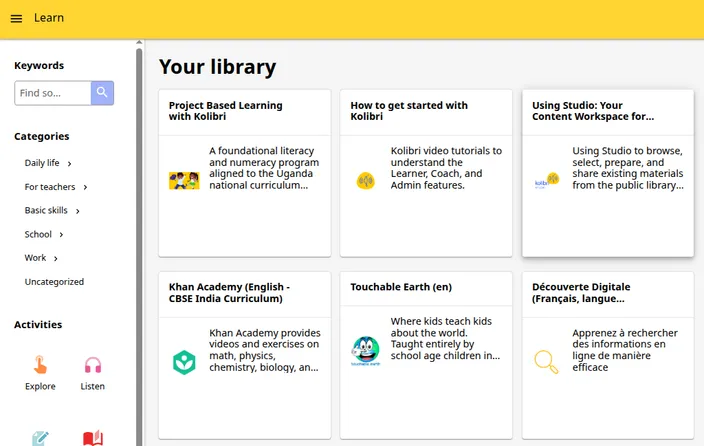
Task: Select the pencil practice activity icon
Action: [x=40, y=438]
